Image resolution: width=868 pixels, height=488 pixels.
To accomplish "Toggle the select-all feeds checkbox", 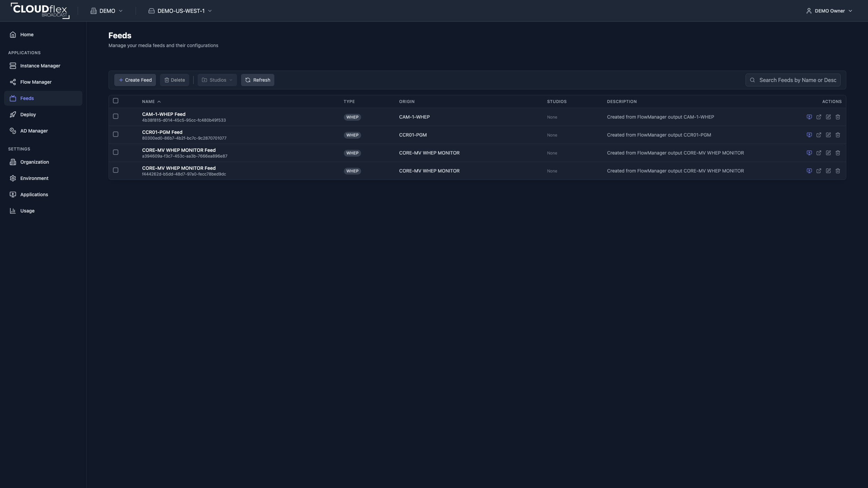I will [116, 101].
